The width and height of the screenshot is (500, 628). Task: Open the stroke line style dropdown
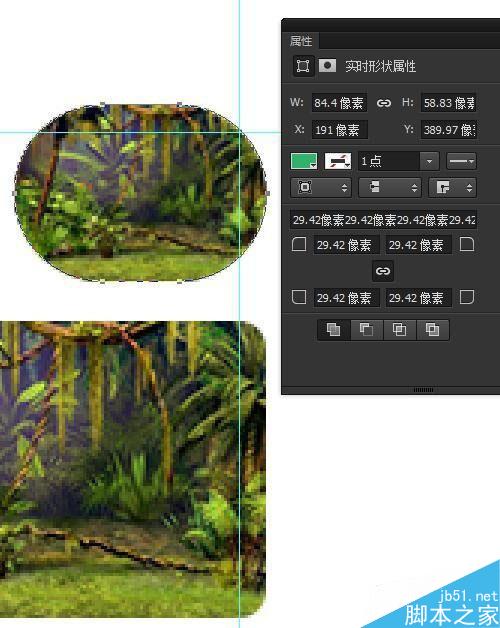461,161
